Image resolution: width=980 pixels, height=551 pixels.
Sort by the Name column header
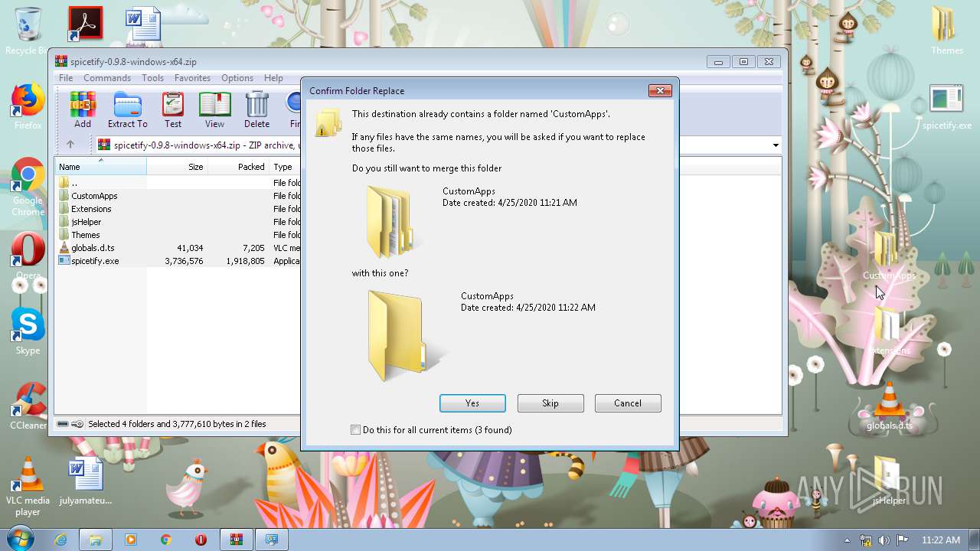coord(100,167)
